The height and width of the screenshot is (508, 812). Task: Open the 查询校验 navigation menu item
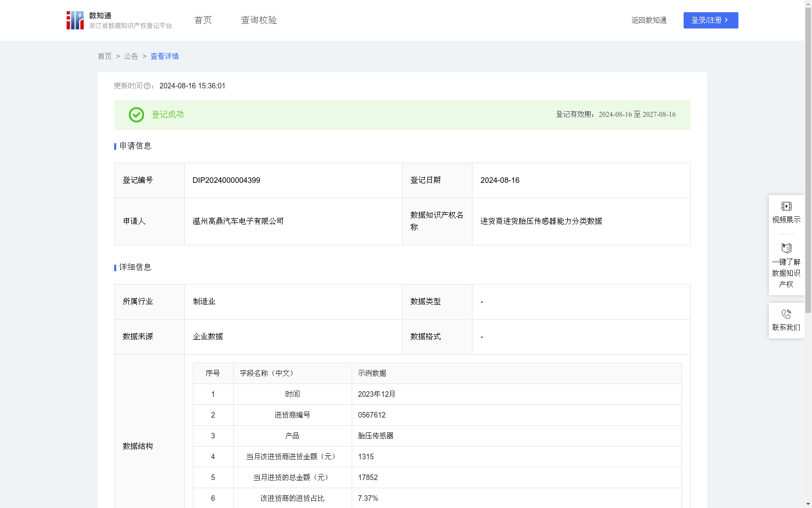tap(259, 20)
